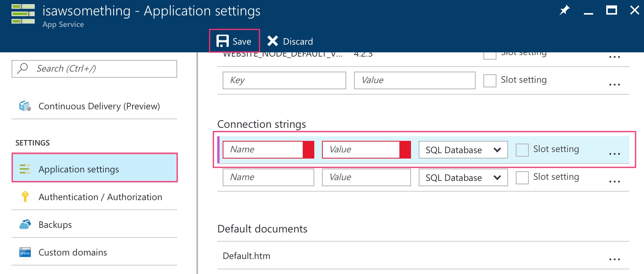This screenshot has height=274, width=644.
Task: Open Continuous Delivery (Preview) menu item
Action: tap(94, 106)
